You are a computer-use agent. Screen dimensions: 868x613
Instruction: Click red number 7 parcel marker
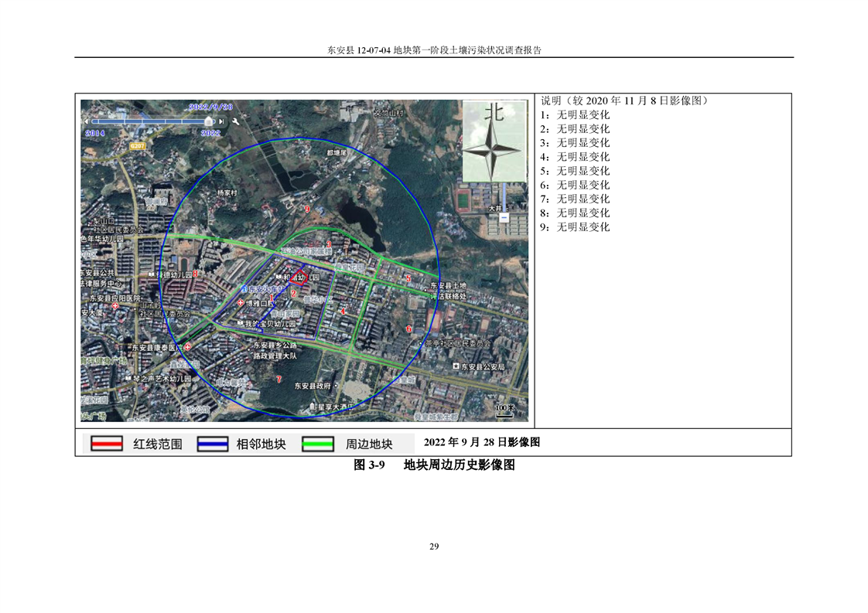(x=279, y=379)
